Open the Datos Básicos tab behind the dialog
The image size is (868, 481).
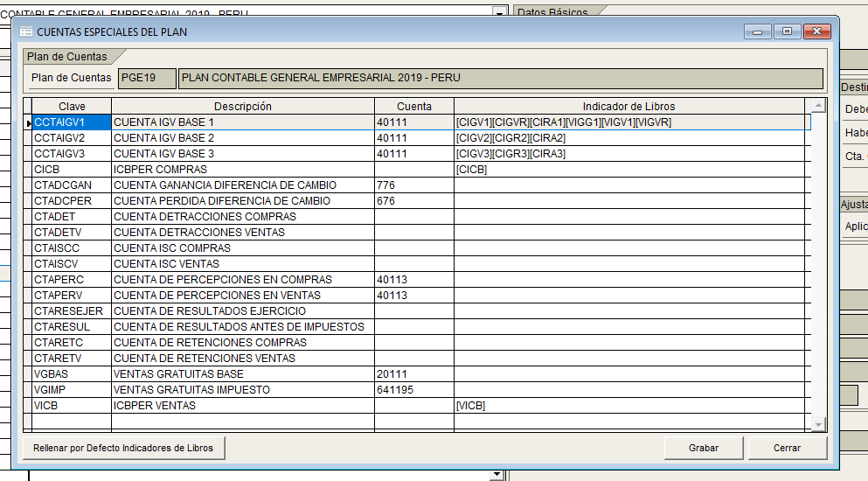pyautogui.click(x=552, y=11)
